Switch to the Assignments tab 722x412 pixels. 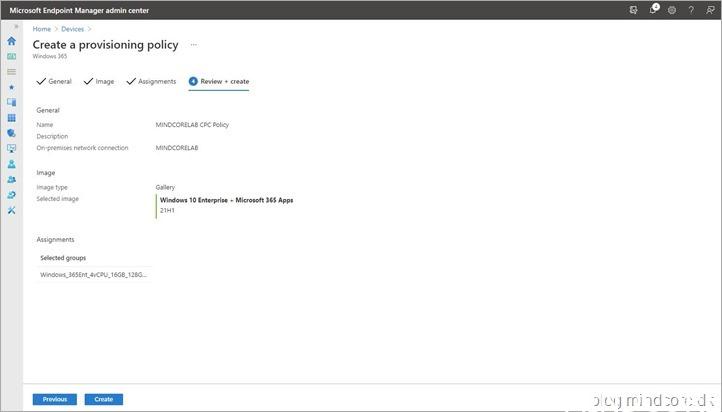(151, 81)
